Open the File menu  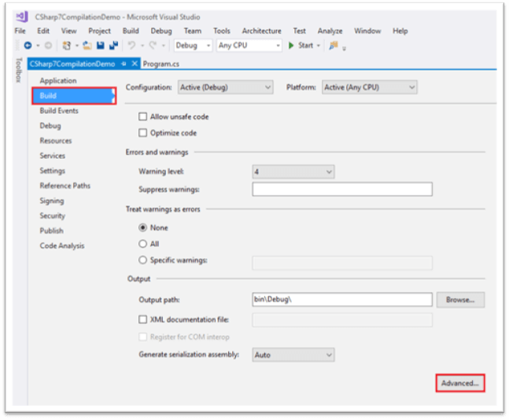(20, 31)
